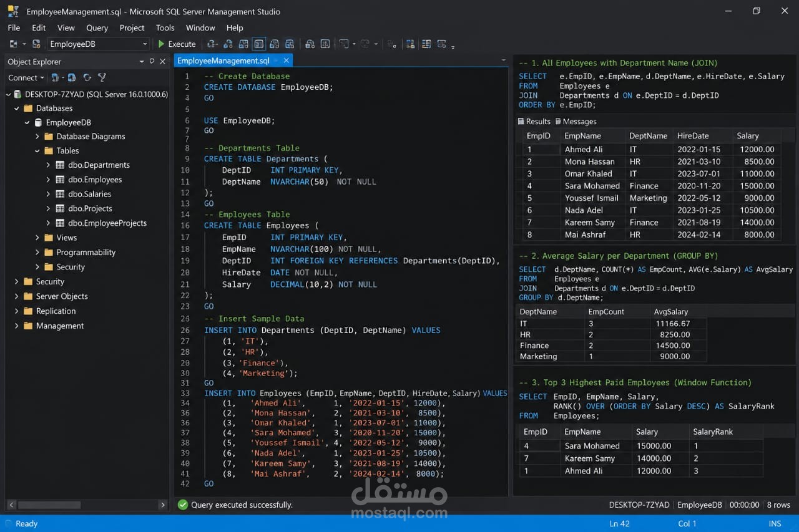Screen dimensions: 799x532
Task: Open the Window menu
Action: click(x=200, y=28)
